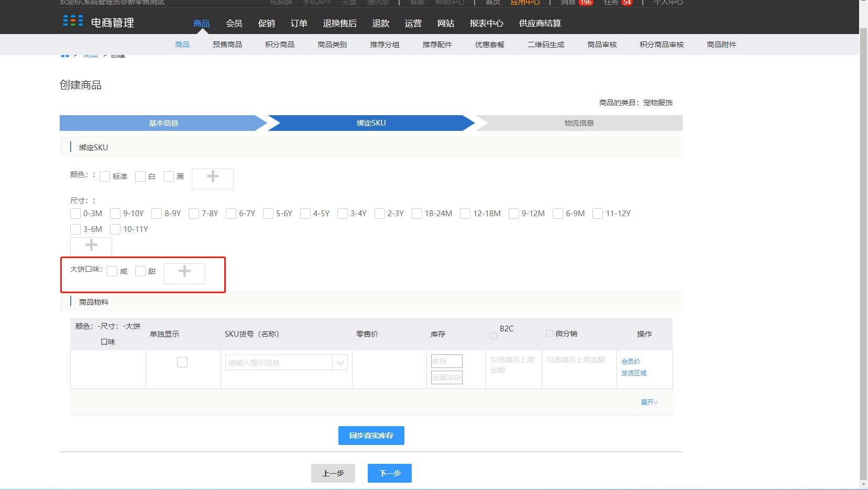868x490 pixels.
Task: Tick the 标准 color checkbox
Action: pos(105,176)
